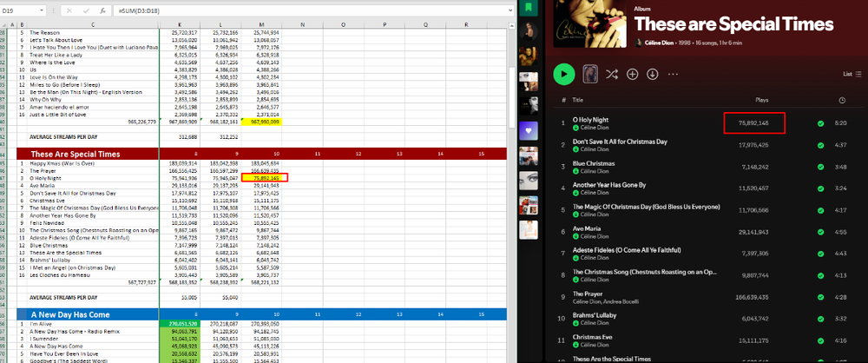Open the green bookmark Your Episodes item
Image resolution: width=868 pixels, height=363 pixels.
pyautogui.click(x=529, y=8)
